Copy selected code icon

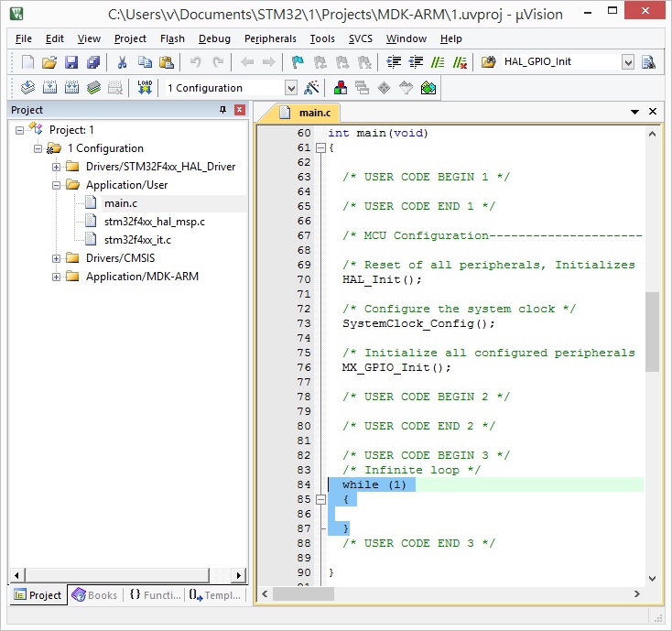[145, 62]
